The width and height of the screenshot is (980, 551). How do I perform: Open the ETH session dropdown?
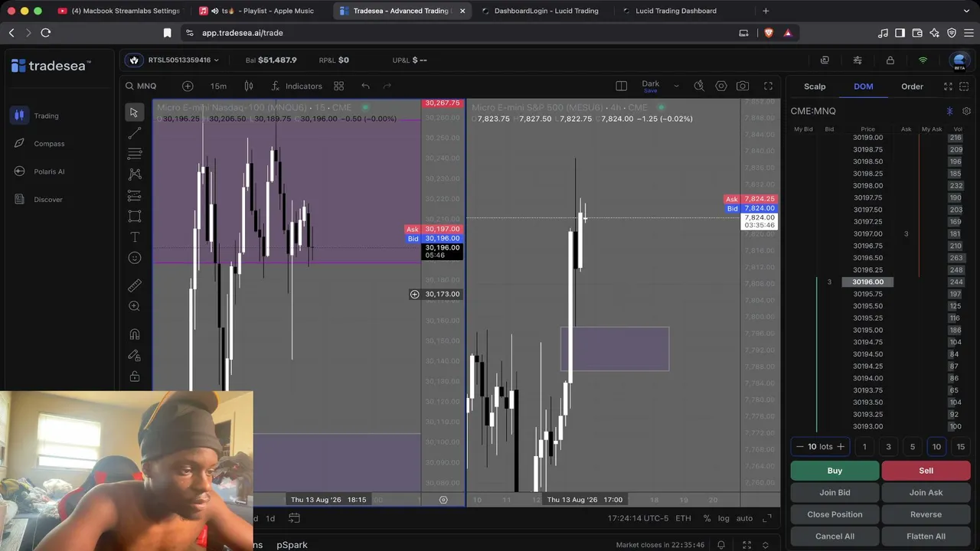coord(684,518)
